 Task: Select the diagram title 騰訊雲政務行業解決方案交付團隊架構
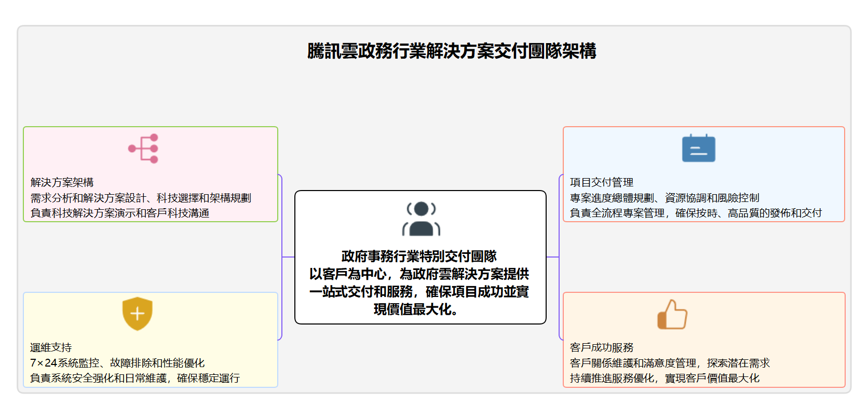(x=452, y=51)
